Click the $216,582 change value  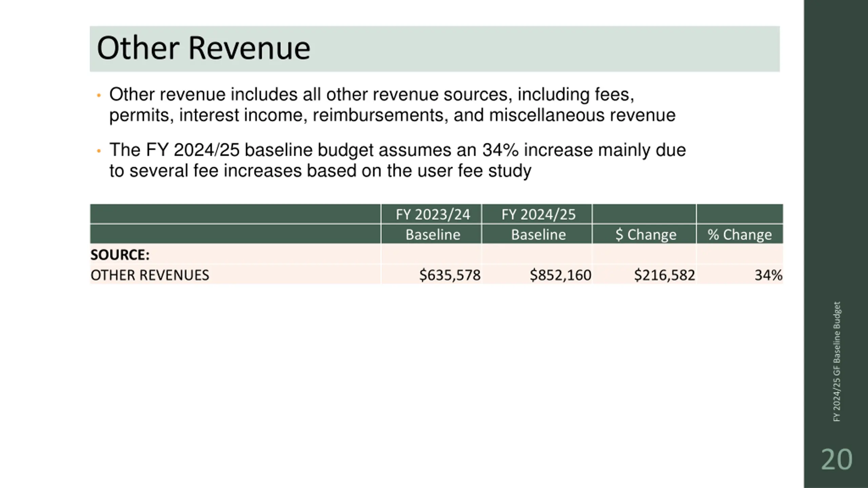point(665,275)
